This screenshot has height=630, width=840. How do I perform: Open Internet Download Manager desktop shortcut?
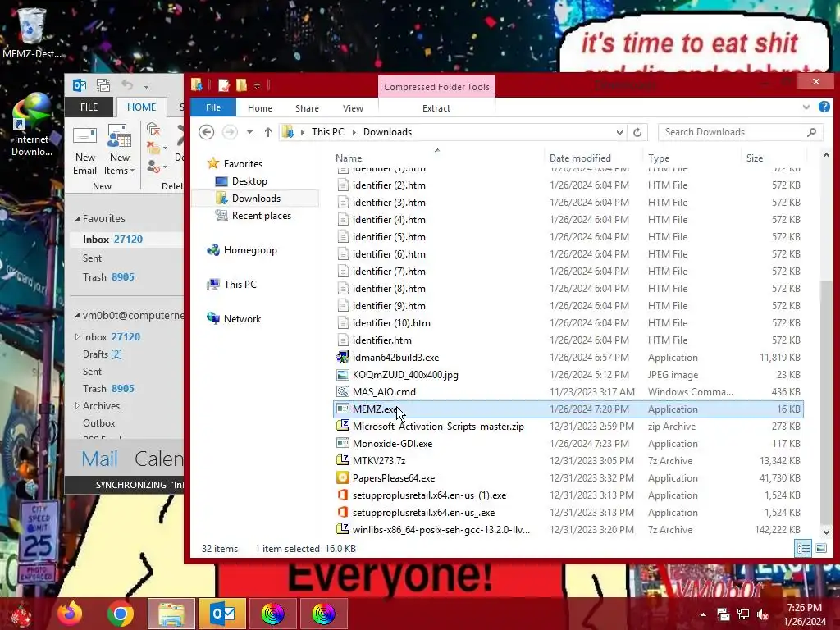pos(32,126)
